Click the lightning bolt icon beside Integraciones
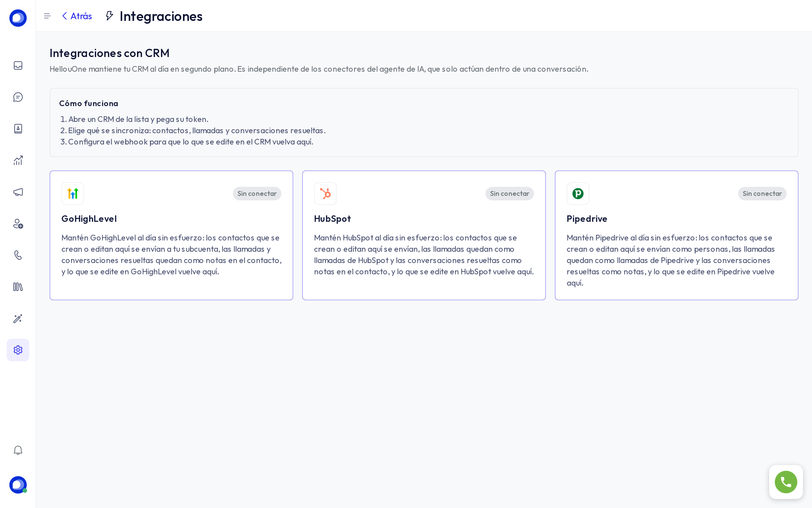Image resolution: width=812 pixels, height=508 pixels. click(109, 16)
